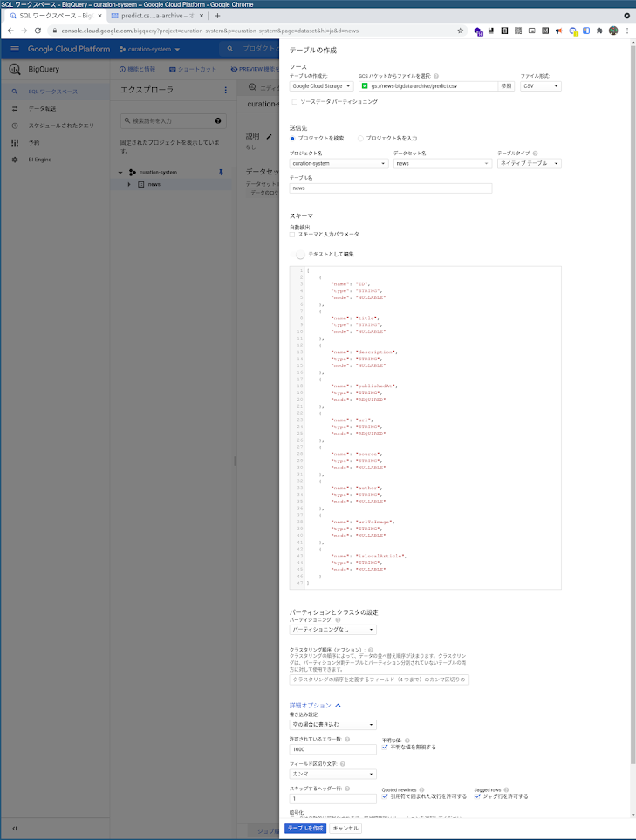The image size is (636, 840).
Task: Click the 予約 reservations icon in sidebar
Action: 15,143
